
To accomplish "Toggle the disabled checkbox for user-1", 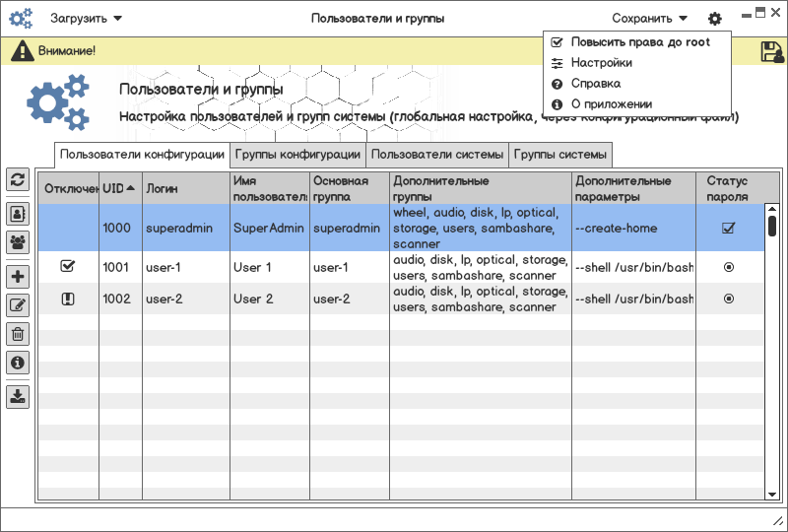I will (68, 266).
